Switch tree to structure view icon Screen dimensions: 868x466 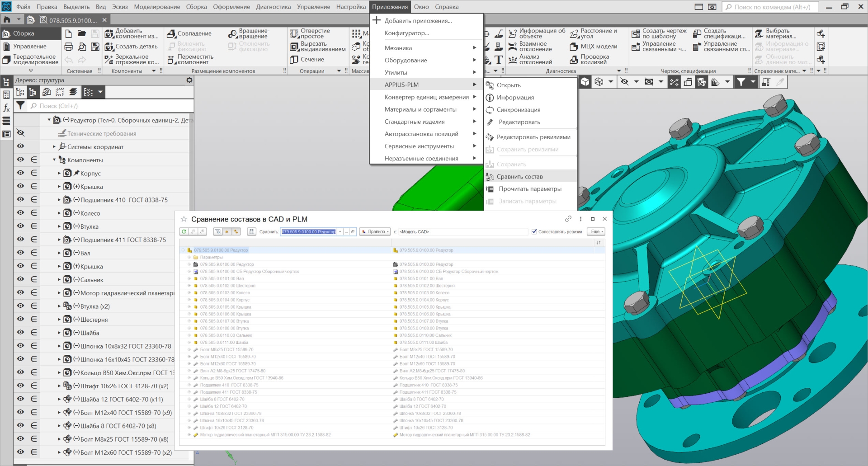point(33,92)
